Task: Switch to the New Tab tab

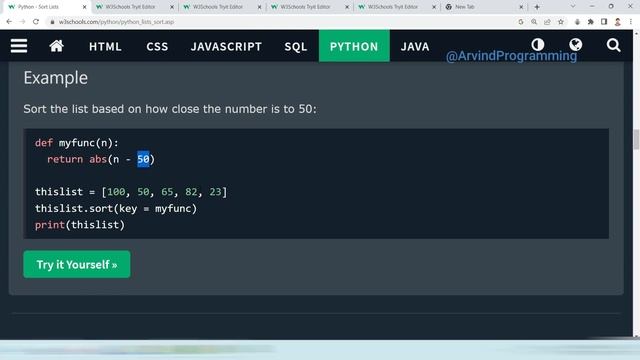Action: [484, 7]
